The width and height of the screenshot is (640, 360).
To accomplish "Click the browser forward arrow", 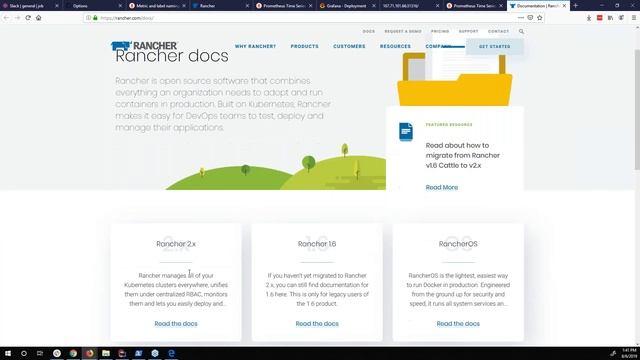I will coord(17,18).
